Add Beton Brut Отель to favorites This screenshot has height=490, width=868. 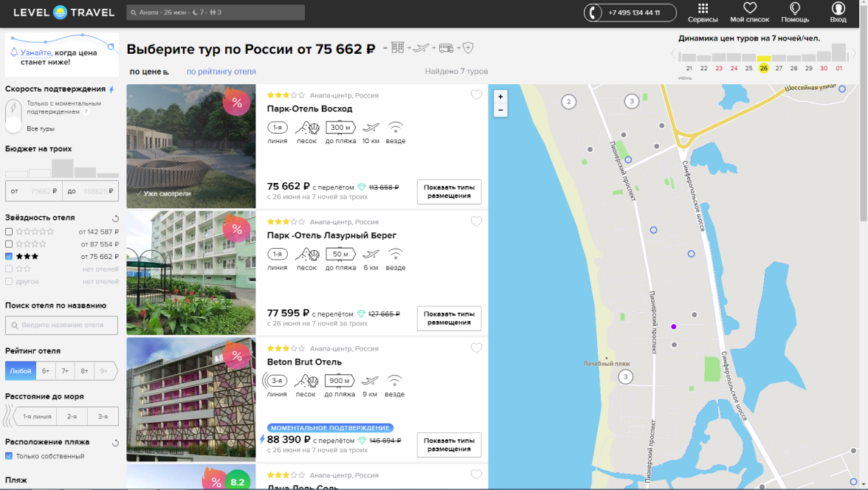pyautogui.click(x=476, y=348)
